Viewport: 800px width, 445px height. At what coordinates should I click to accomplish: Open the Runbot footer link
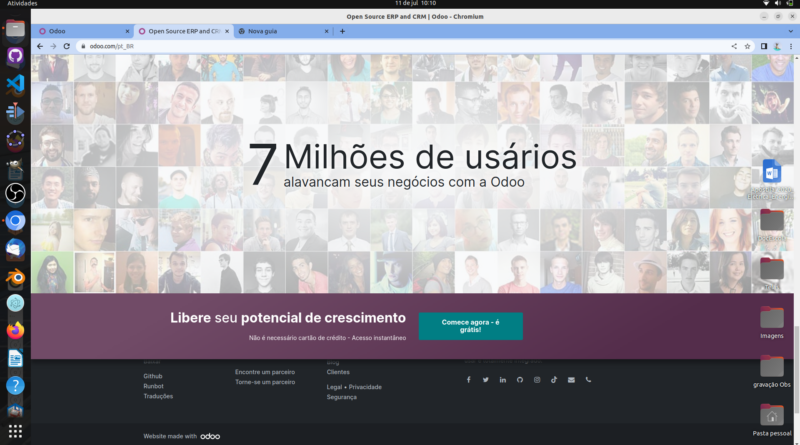point(153,386)
